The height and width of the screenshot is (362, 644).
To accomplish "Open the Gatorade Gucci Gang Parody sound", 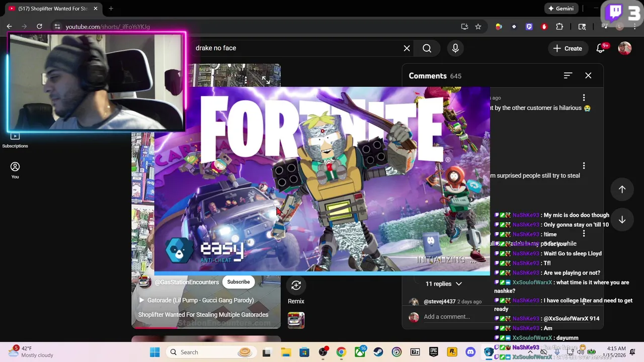I will pyautogui.click(x=196, y=300).
